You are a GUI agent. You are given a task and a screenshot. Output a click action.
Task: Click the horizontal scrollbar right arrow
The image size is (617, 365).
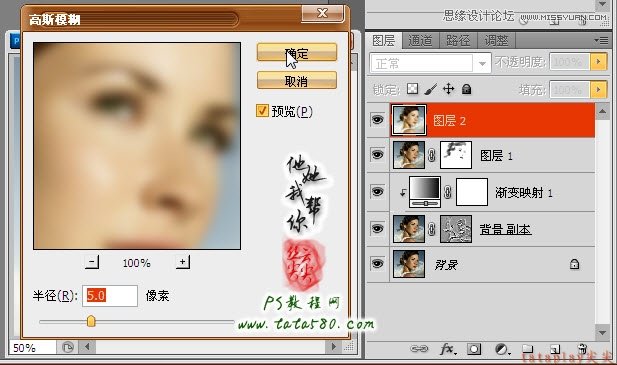click(334, 347)
